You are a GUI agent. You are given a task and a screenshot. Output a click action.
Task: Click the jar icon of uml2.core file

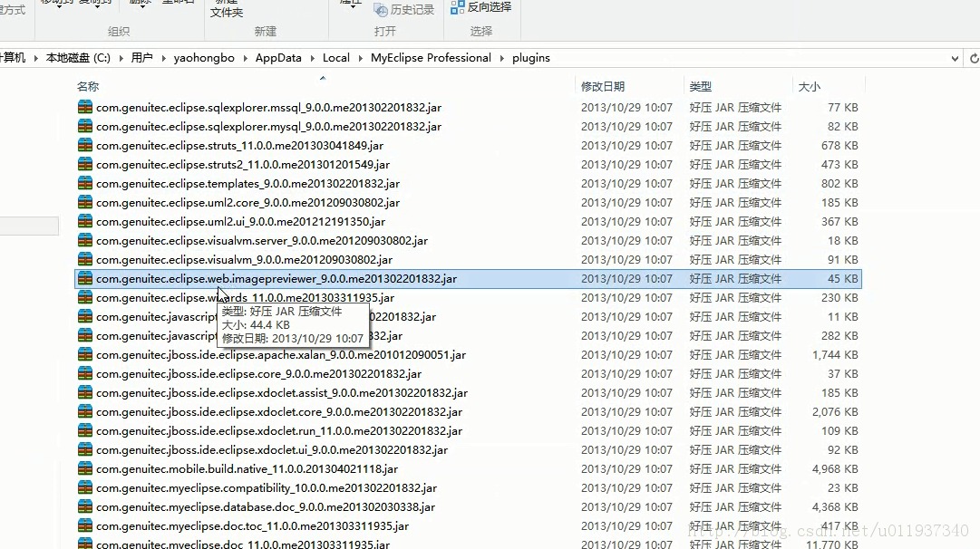point(85,202)
